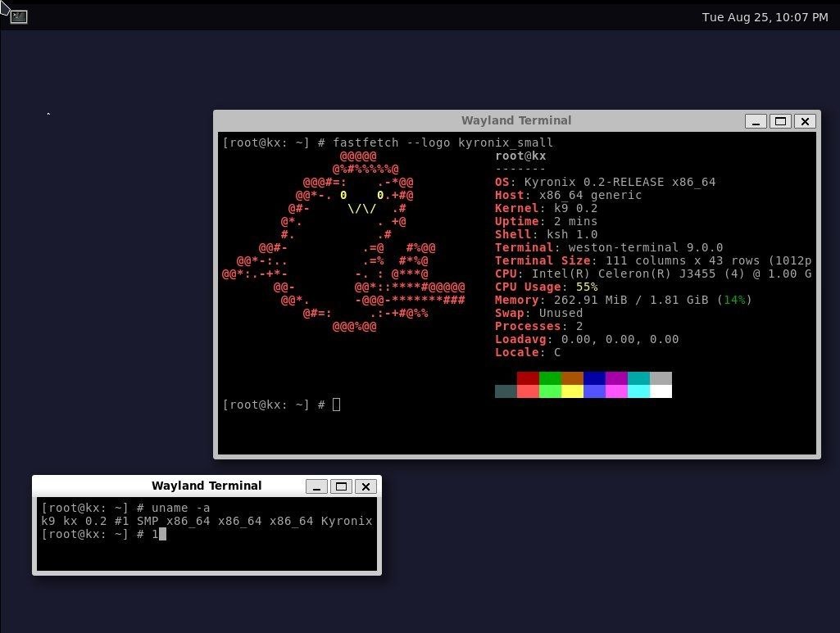Click the 'CPU: Intel(R) Celeron(R) J3455' line
The width and height of the screenshot is (840, 633).
(653, 274)
